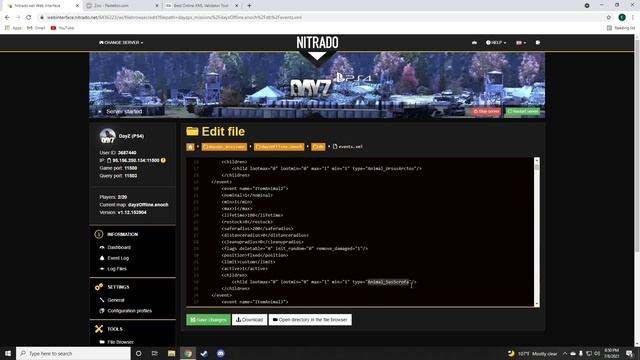Open the db breadcrumb folder
Screen dimensions: 640x360
point(318,147)
